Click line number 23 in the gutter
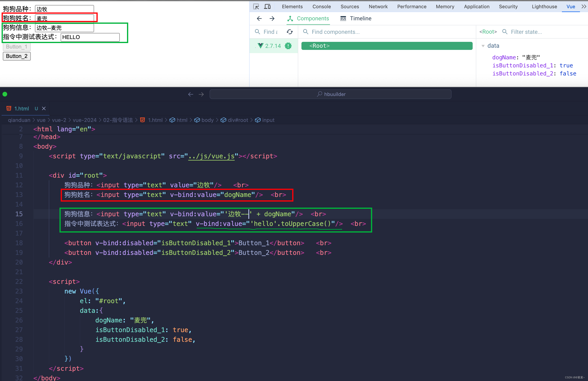This screenshot has height=381, width=588. 19,291
